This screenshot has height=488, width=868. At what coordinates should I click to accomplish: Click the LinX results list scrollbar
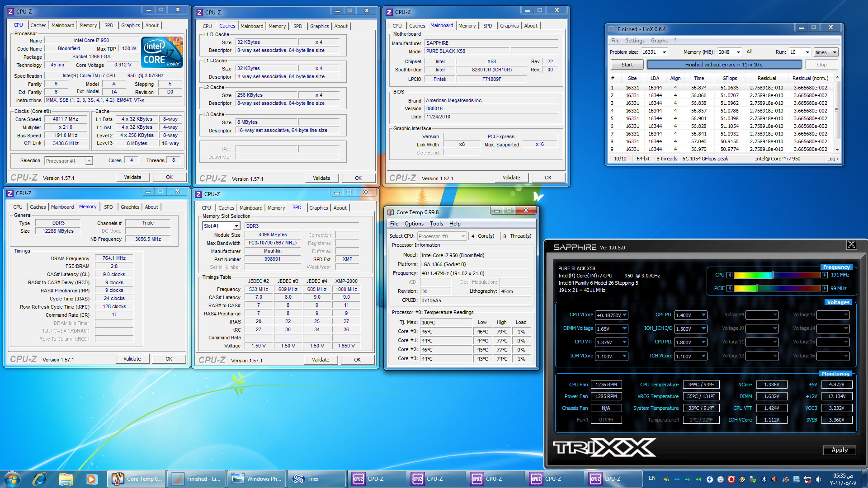(x=837, y=113)
